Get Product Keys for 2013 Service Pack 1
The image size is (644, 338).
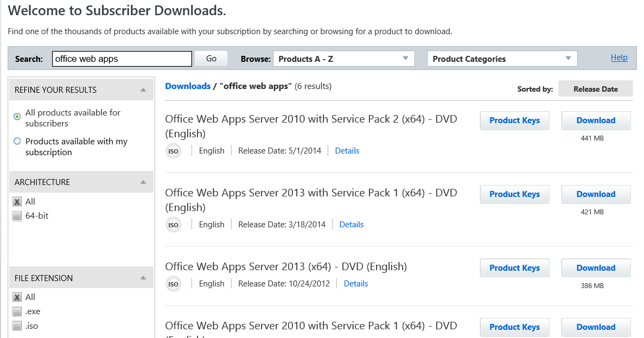[x=515, y=194]
